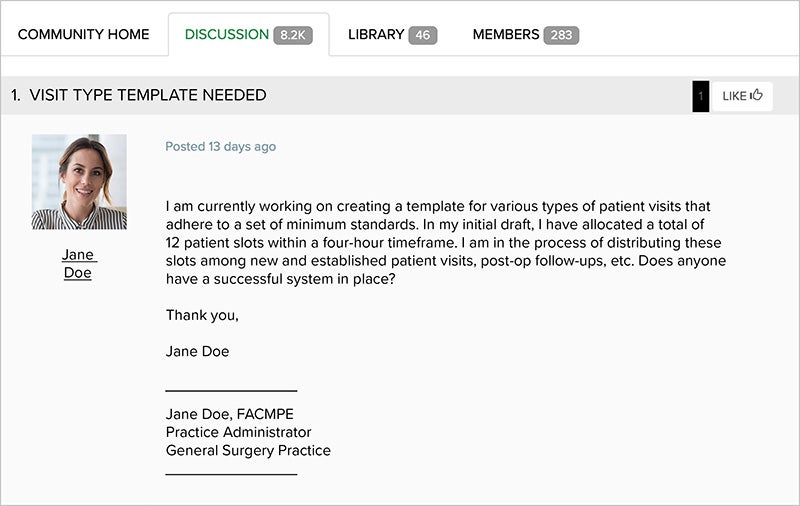Click the black like count box
The height and width of the screenshot is (506, 800).
[701, 96]
